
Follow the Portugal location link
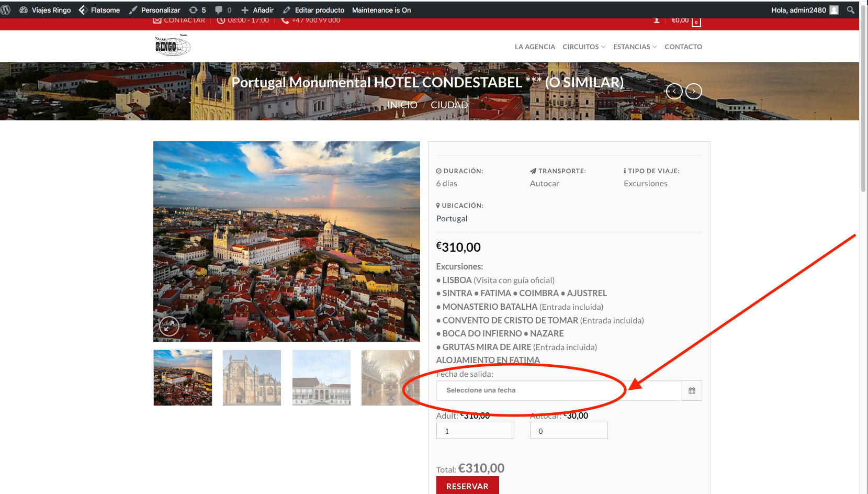(452, 219)
